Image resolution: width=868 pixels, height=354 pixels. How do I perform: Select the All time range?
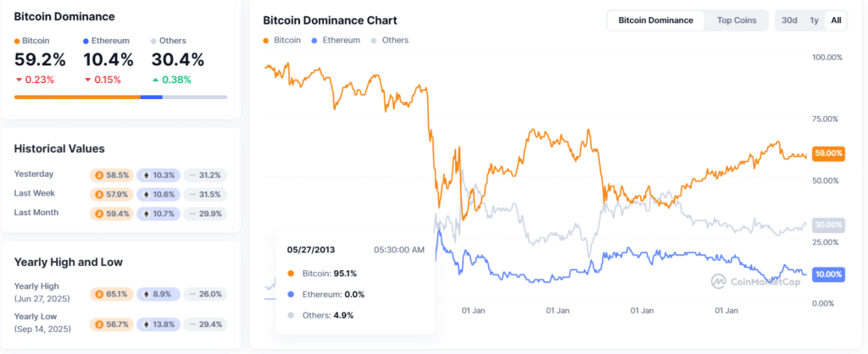click(x=836, y=20)
